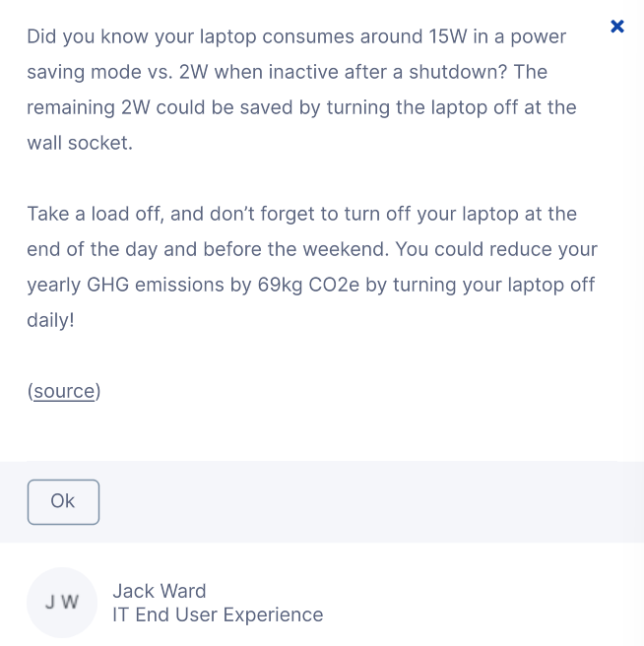Click the words saving mode in the text
The height and width of the screenshot is (646, 644).
pyautogui.click(x=79, y=72)
